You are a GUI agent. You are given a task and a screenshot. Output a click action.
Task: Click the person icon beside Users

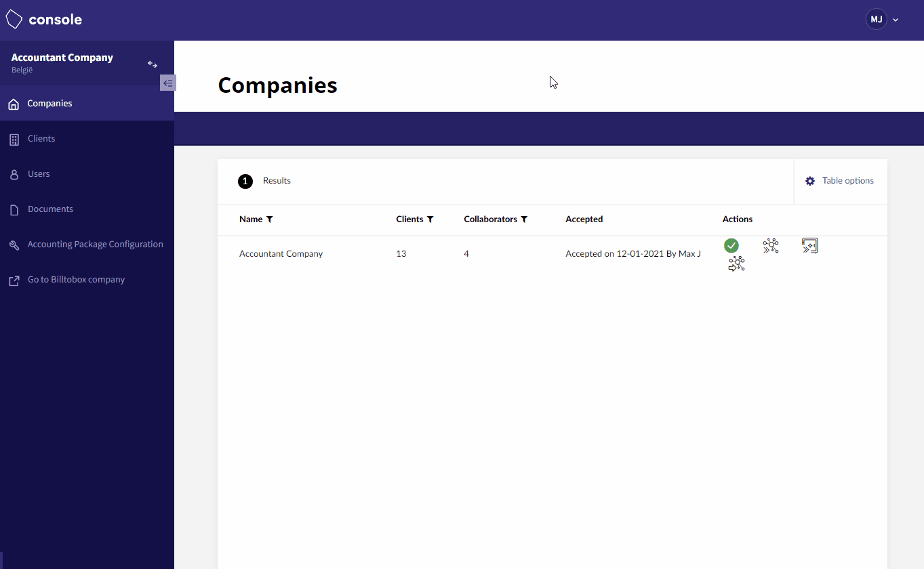pyautogui.click(x=14, y=175)
